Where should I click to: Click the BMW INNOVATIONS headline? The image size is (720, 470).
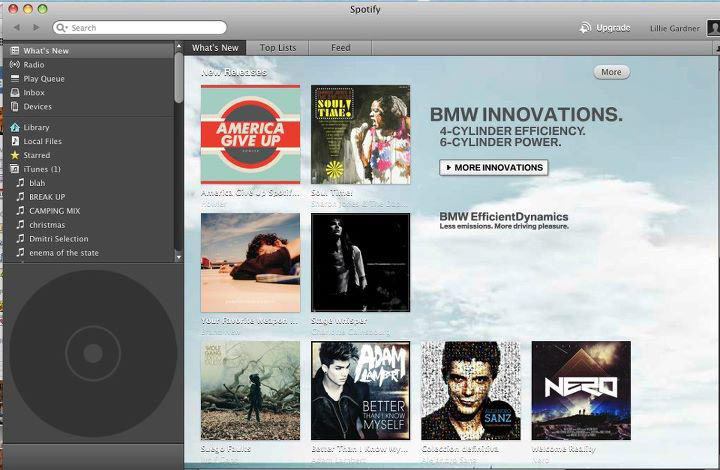point(526,114)
